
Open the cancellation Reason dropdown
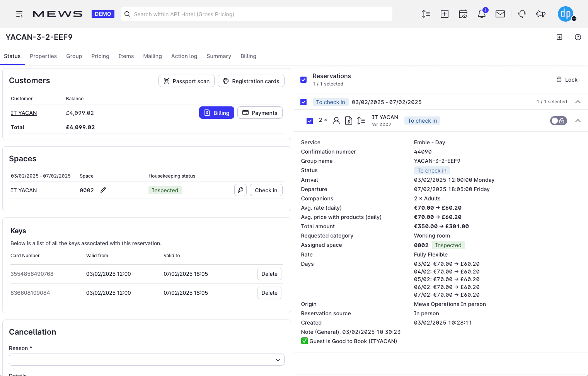click(147, 360)
